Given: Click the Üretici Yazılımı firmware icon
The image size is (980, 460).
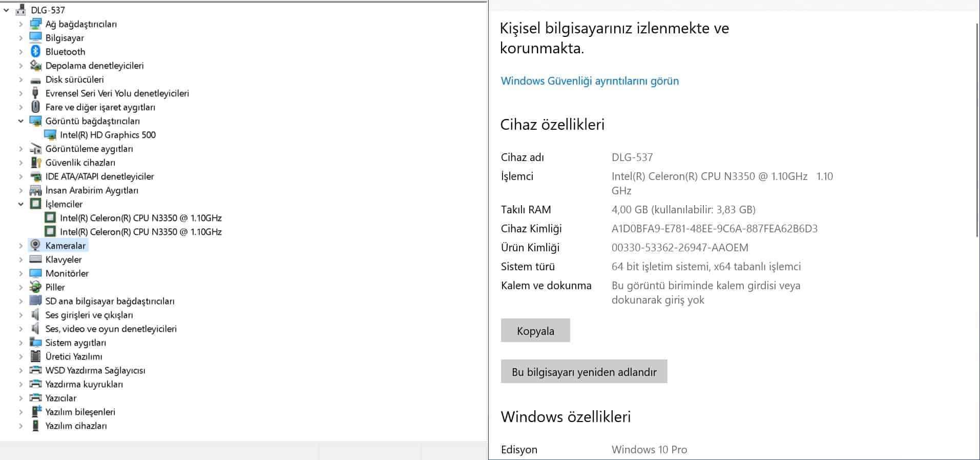Looking at the screenshot, I should pyautogui.click(x=35, y=356).
